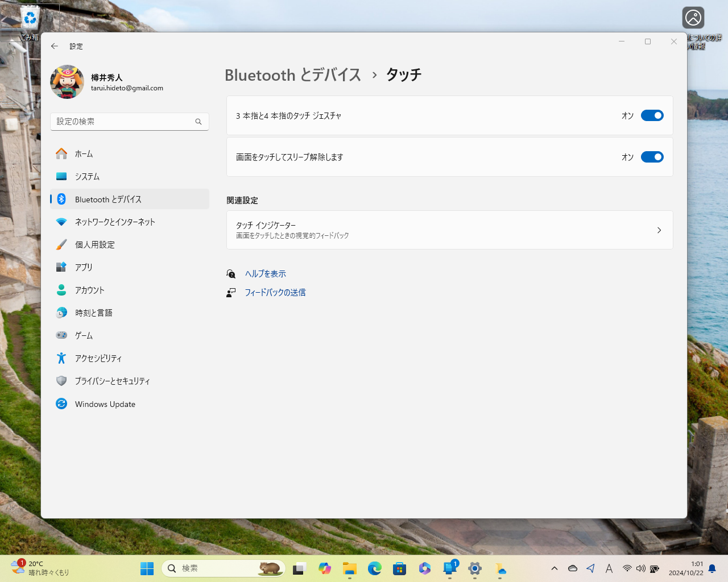This screenshot has width=728, height=582.
Task: Open アプリ settings page
Action: (x=130, y=267)
